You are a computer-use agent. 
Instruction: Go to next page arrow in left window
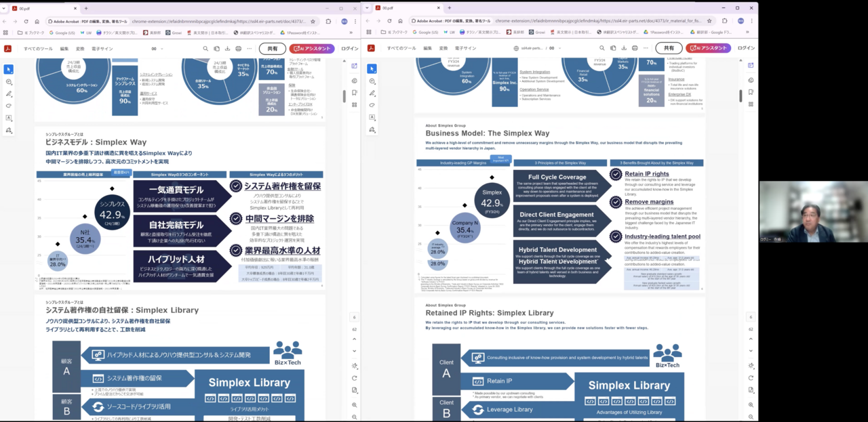354,351
